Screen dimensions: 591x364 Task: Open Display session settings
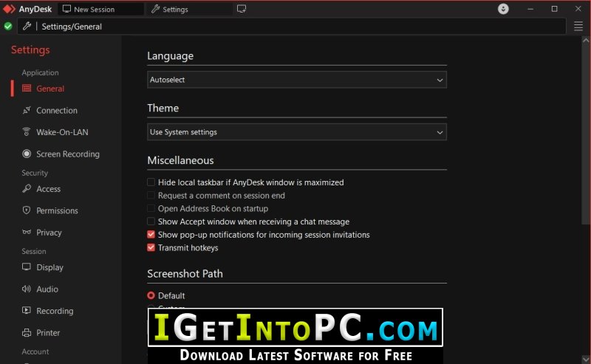49,267
